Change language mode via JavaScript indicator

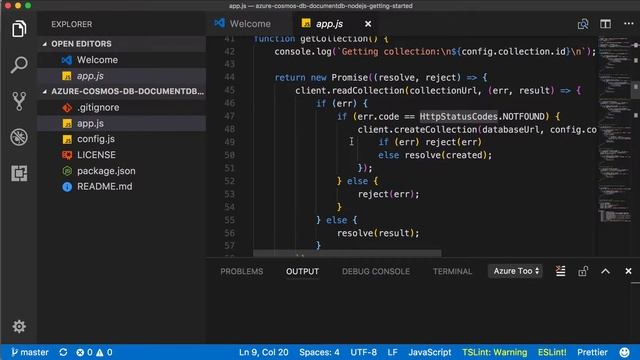[x=430, y=352]
